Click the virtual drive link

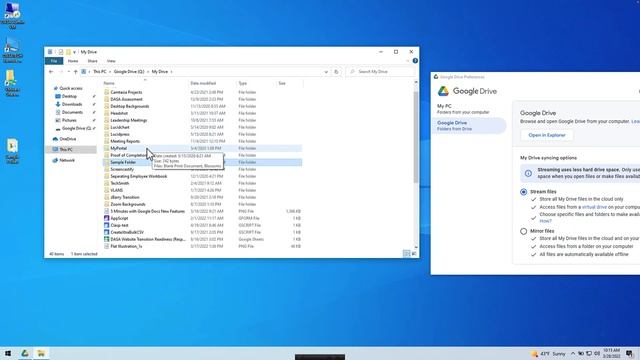coord(594,207)
